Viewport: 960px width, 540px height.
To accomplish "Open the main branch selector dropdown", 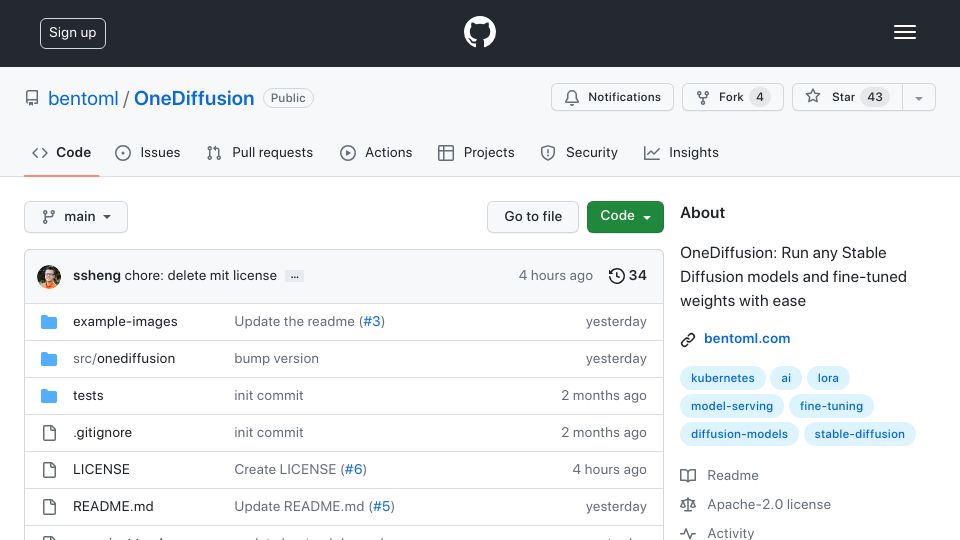I will [76, 217].
